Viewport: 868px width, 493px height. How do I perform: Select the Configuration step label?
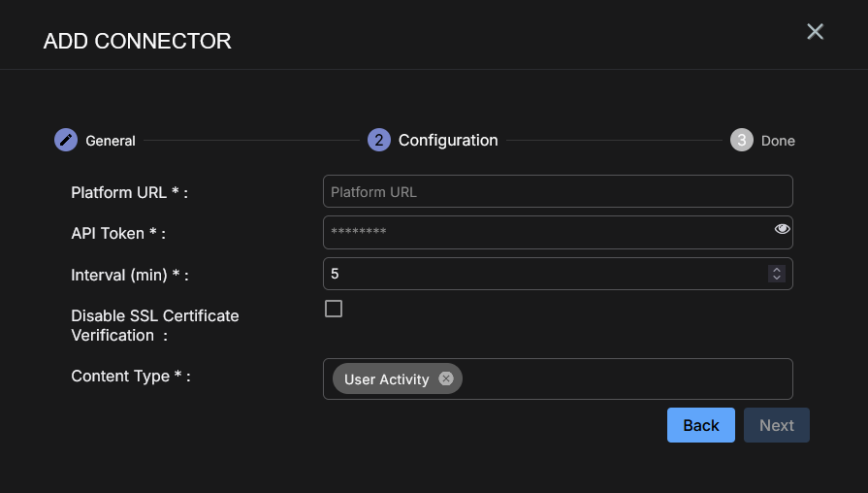448,140
